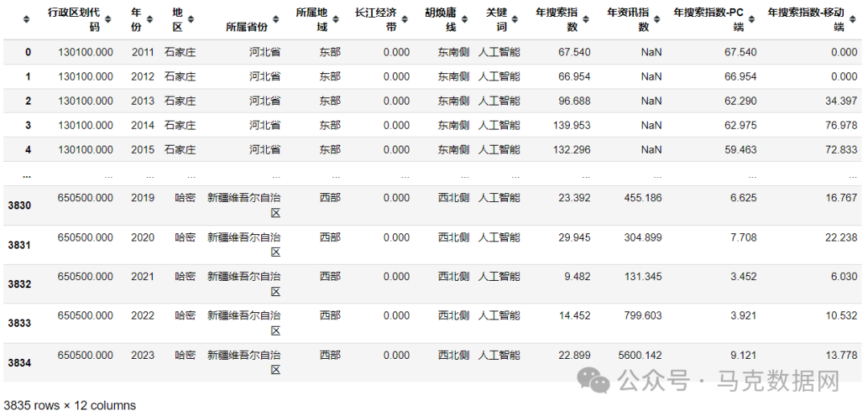Select search index value 96.688
Screen dimensions: 868x416
[575, 101]
